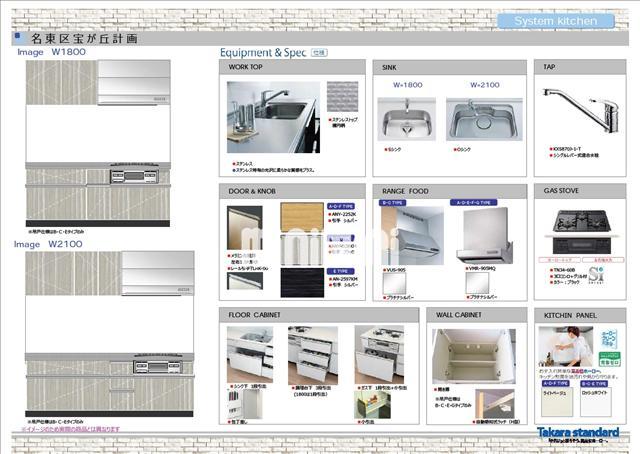Select the RANGE FOOD section header
Screen dimensions: 640x454
450,191
